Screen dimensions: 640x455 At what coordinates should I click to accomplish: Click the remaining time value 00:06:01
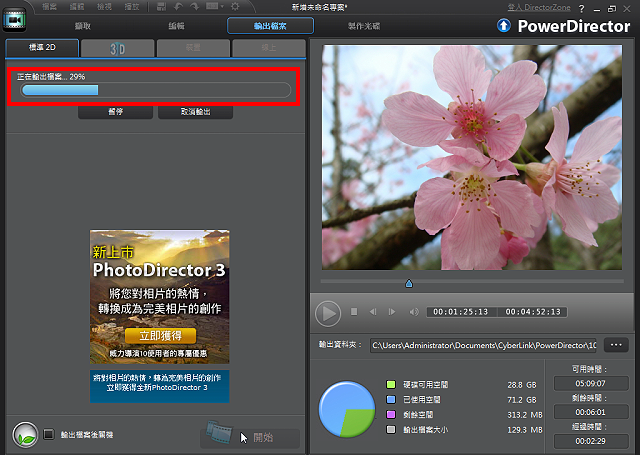click(x=591, y=412)
